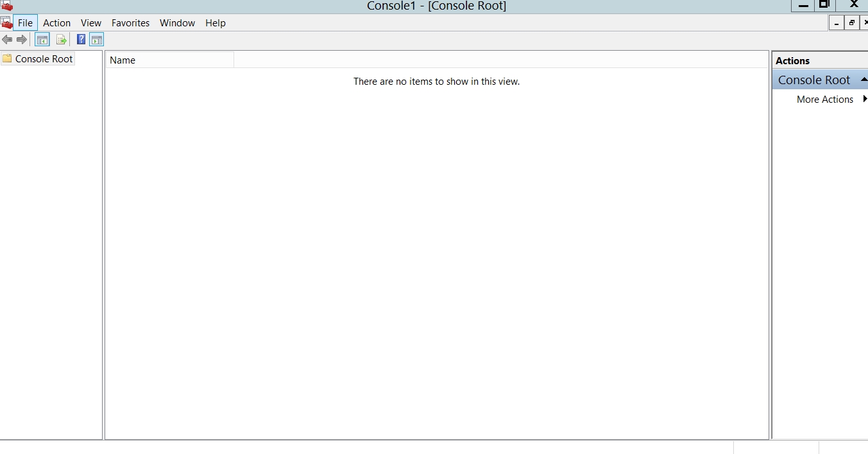
Task: Open the Action menu
Action: (x=56, y=23)
